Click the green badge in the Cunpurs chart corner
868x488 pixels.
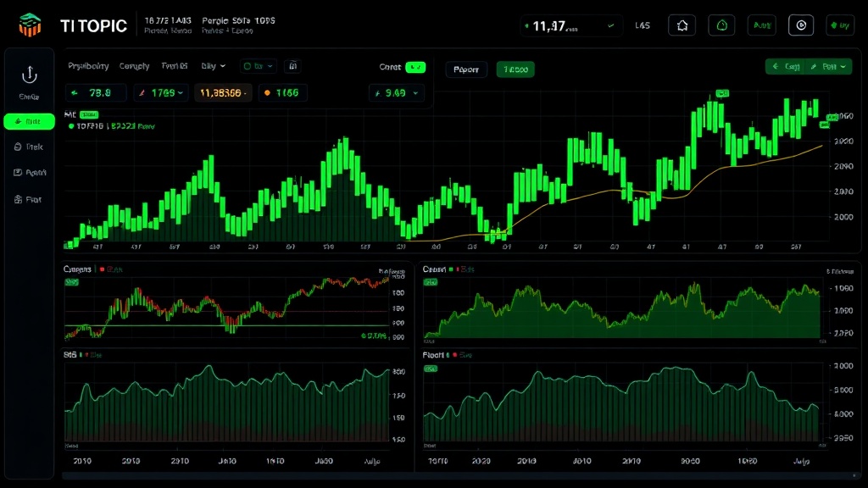pos(71,282)
